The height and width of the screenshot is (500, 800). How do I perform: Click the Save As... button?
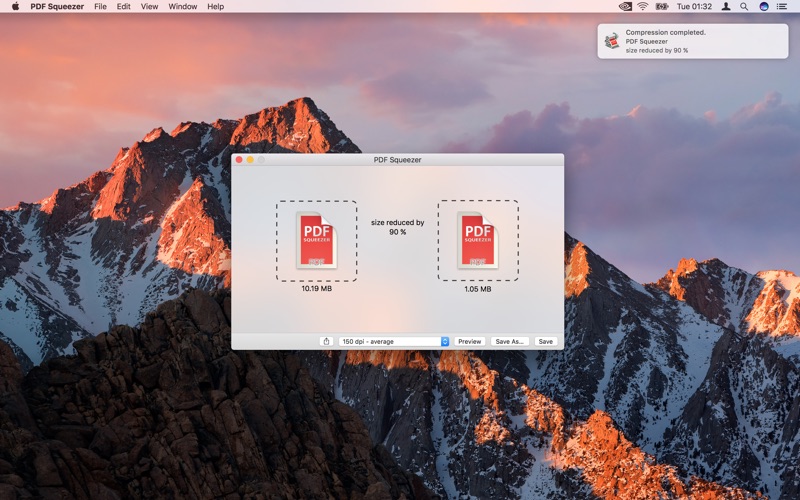click(509, 341)
